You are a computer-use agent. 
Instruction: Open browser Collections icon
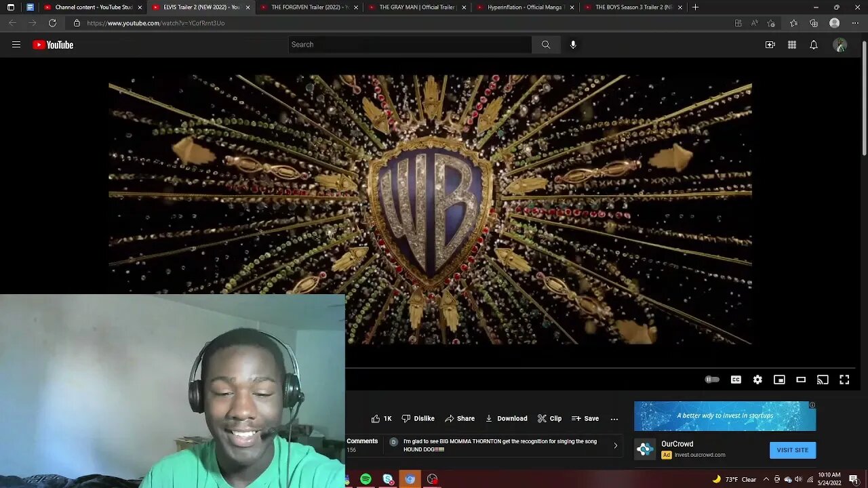click(814, 23)
